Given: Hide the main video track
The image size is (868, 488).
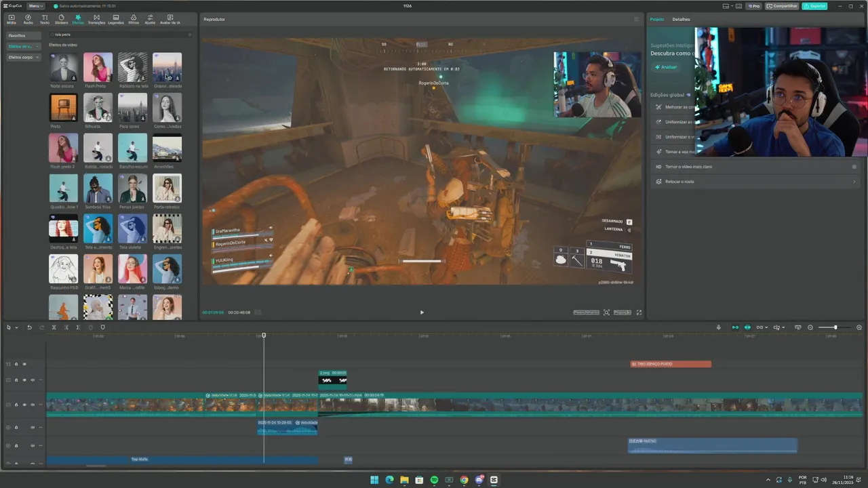Looking at the screenshot, I should click(24, 405).
